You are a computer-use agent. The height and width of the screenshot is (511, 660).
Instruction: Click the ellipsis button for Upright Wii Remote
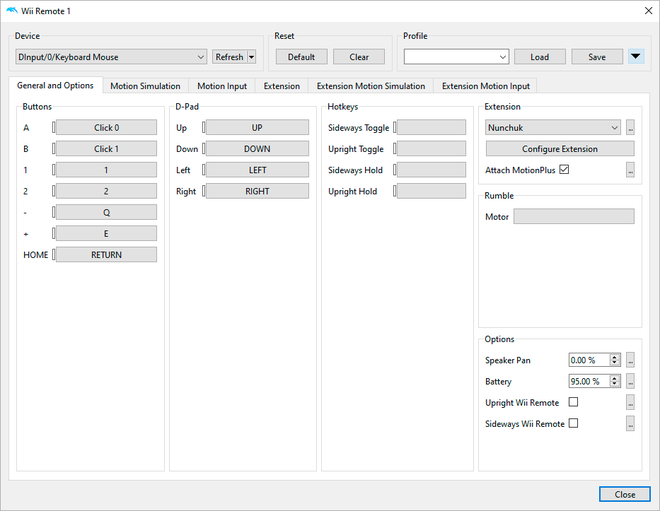[630, 402]
